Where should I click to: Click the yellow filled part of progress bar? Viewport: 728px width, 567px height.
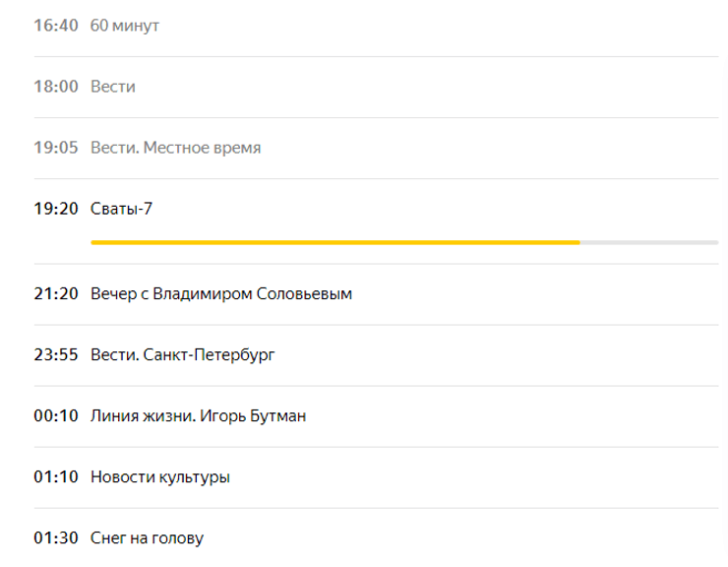pyautogui.click(x=334, y=241)
